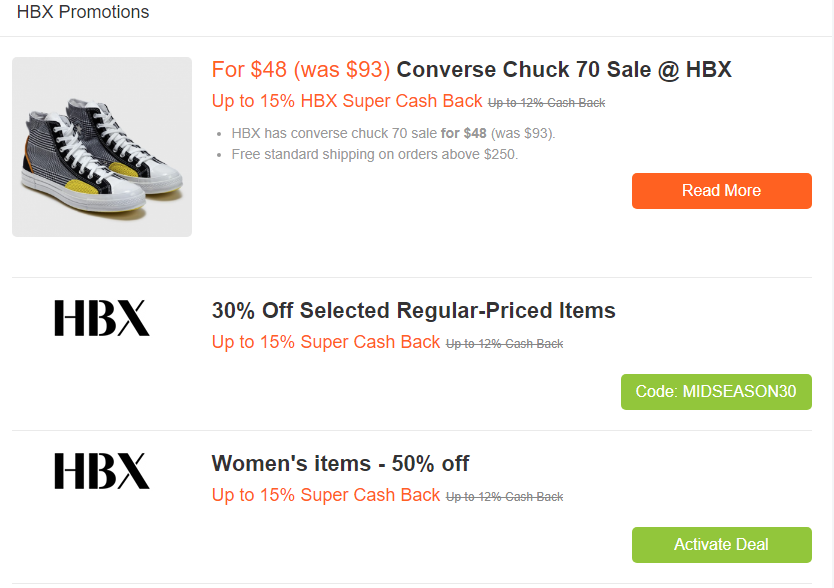Click the Converse sneaker product thumbnail

[x=102, y=147]
